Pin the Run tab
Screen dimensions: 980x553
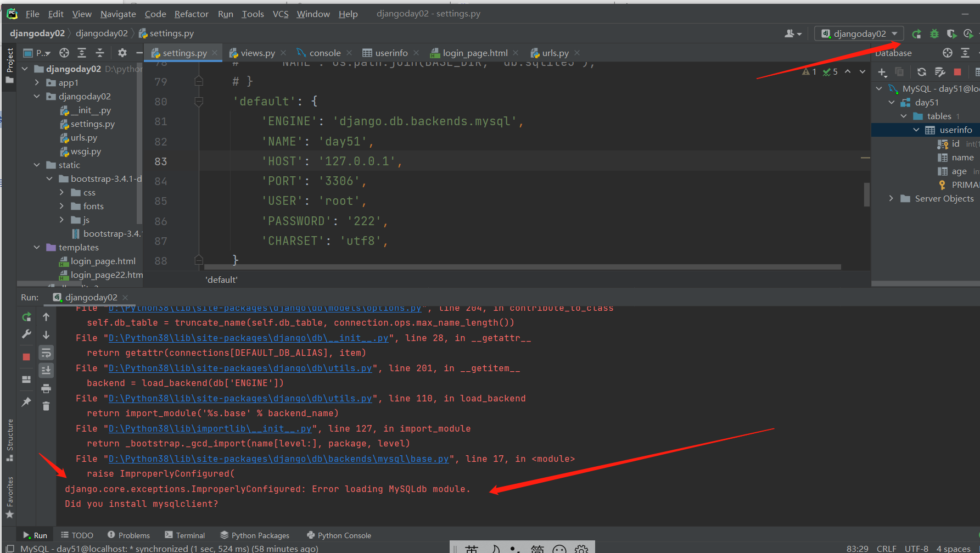pyautogui.click(x=26, y=402)
